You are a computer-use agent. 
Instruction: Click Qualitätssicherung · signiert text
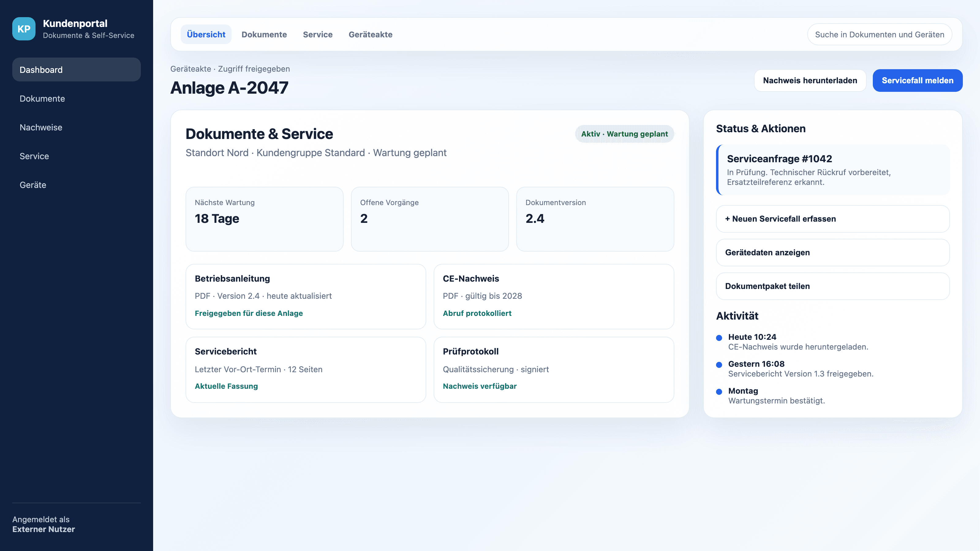click(496, 369)
